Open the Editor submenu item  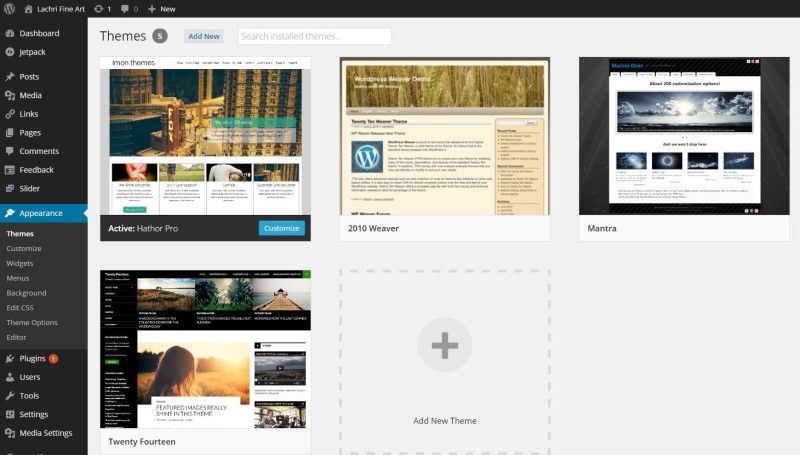pyautogui.click(x=16, y=337)
